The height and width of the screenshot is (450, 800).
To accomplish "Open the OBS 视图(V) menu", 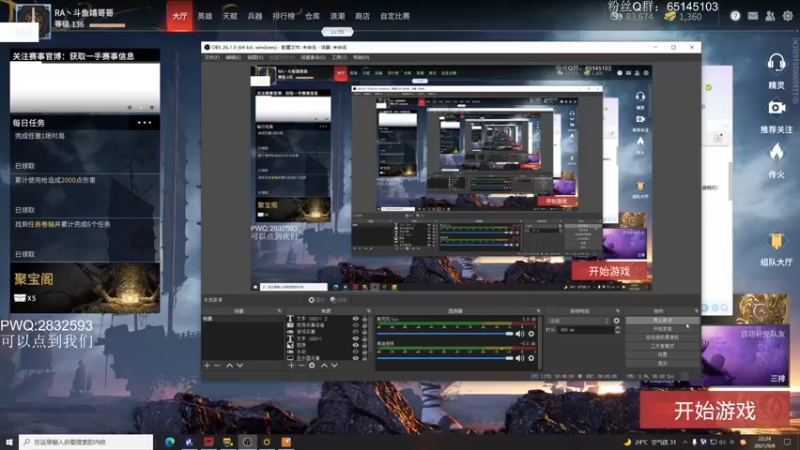I will 255,58.
